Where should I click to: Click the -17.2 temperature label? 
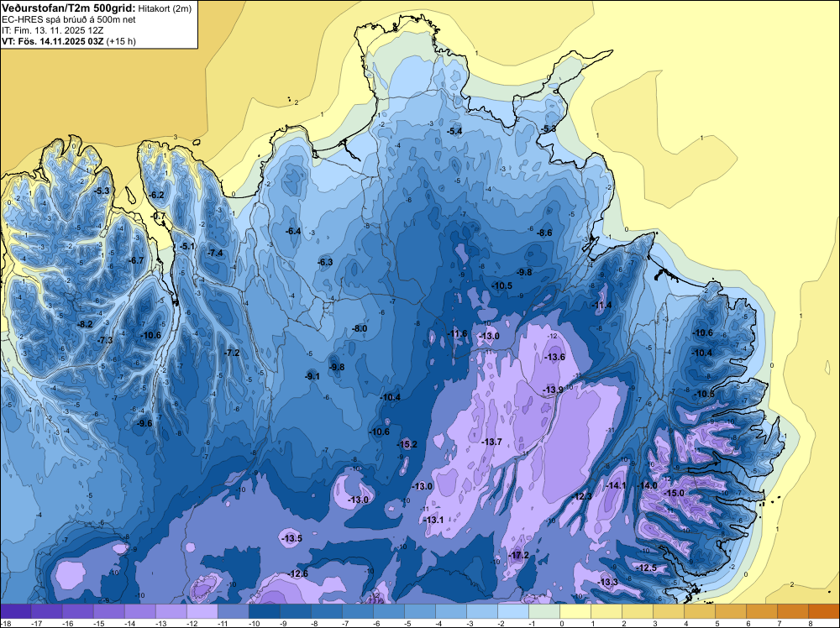[x=518, y=555]
